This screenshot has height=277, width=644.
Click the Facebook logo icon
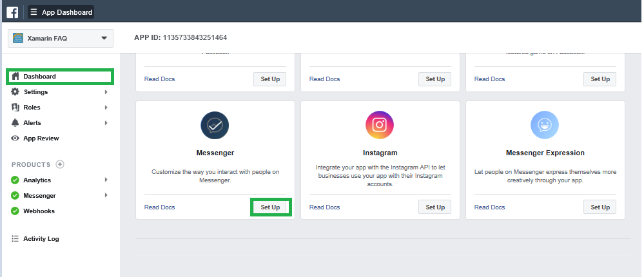click(x=12, y=12)
